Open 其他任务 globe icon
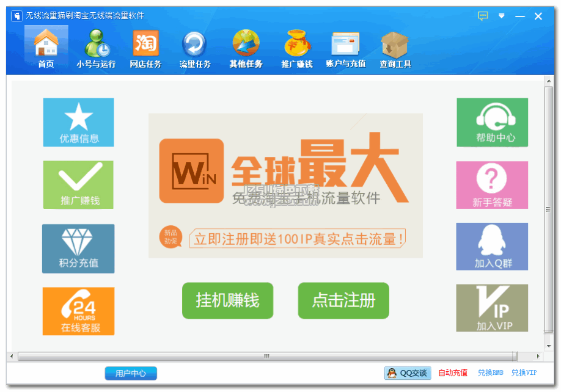 pos(246,48)
